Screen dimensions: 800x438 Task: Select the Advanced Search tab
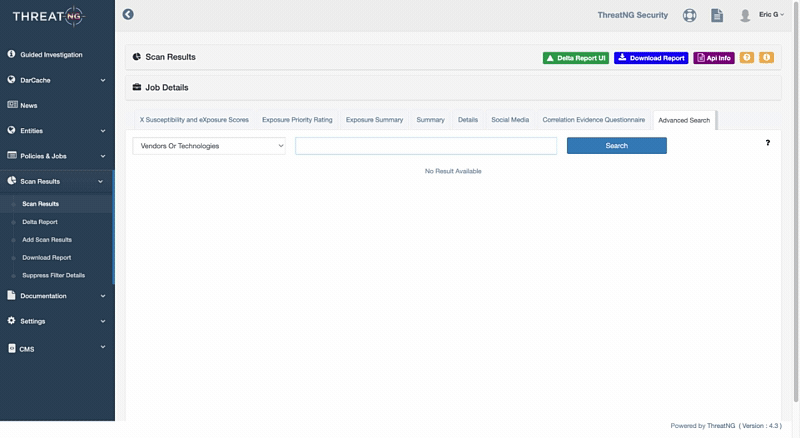pyautogui.click(x=684, y=120)
